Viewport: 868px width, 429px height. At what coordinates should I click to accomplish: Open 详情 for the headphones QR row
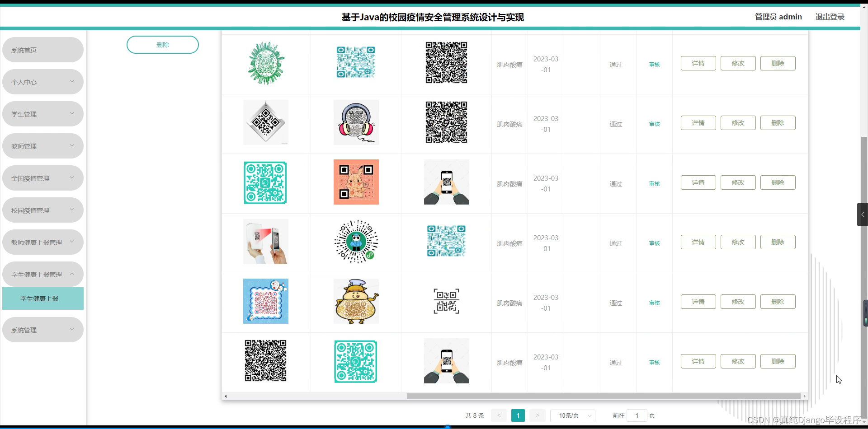pyautogui.click(x=698, y=123)
